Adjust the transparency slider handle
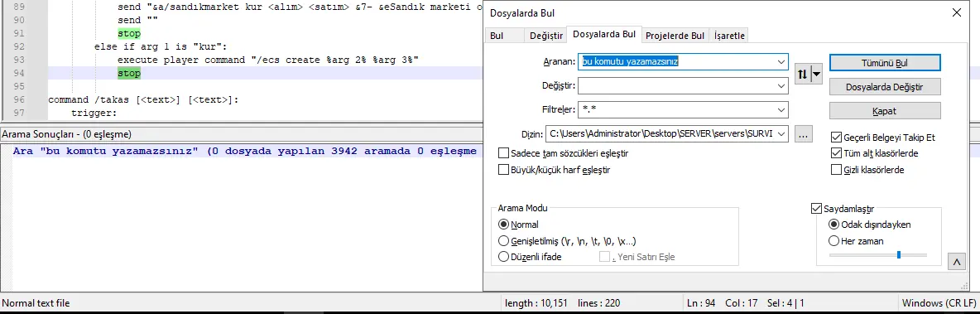 coord(899,254)
